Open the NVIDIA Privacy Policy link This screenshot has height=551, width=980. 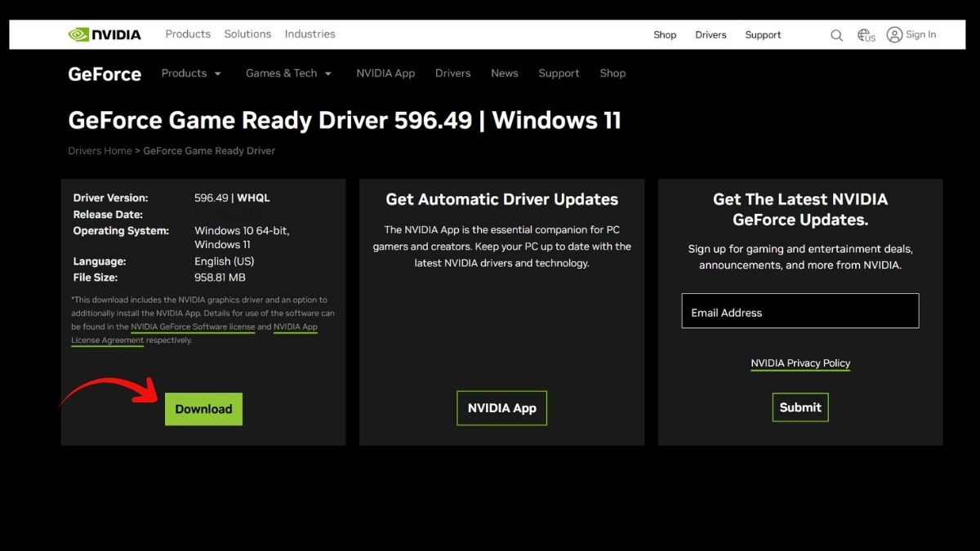point(800,363)
